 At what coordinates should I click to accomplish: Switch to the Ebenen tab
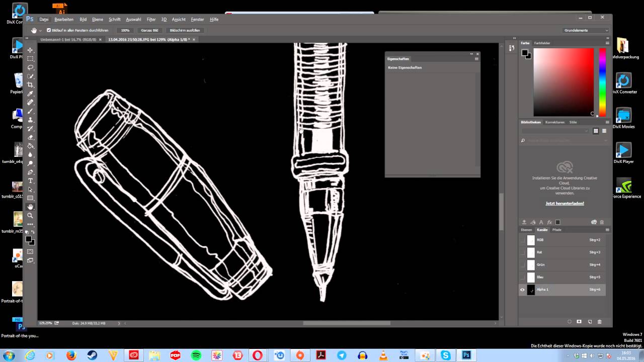tap(526, 230)
